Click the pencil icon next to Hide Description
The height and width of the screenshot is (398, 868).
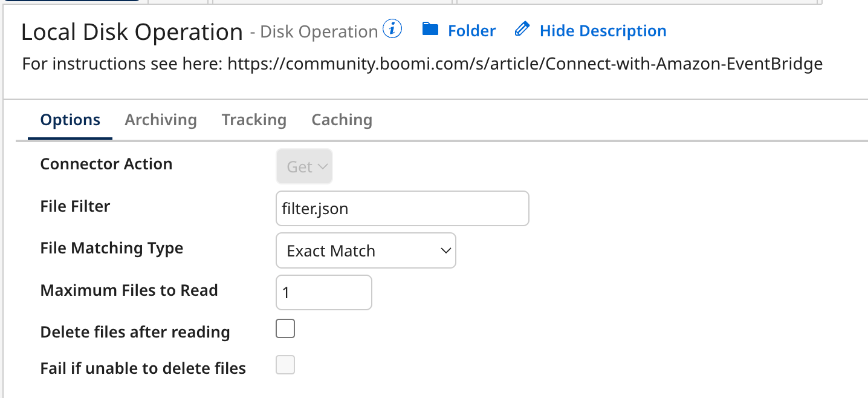pyautogui.click(x=522, y=30)
